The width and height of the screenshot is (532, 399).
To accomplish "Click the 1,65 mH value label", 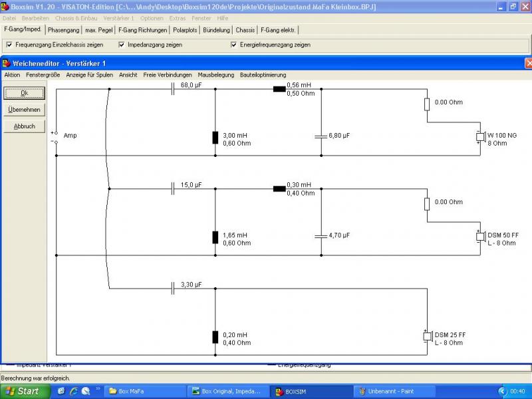I will pyautogui.click(x=235, y=235).
